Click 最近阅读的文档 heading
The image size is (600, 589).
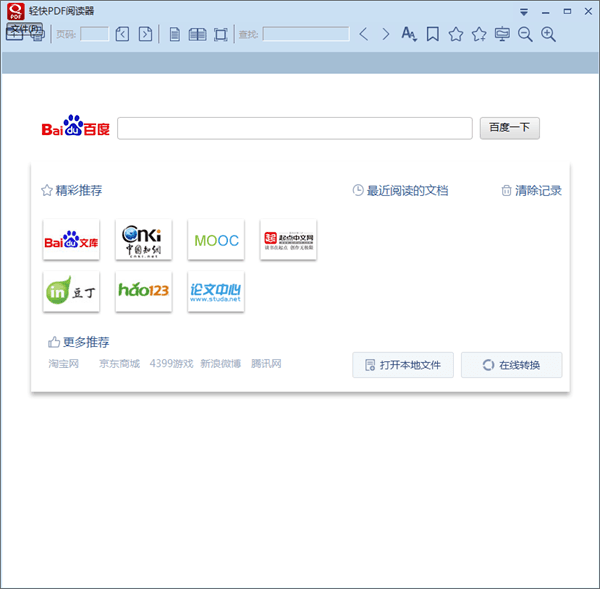click(408, 190)
